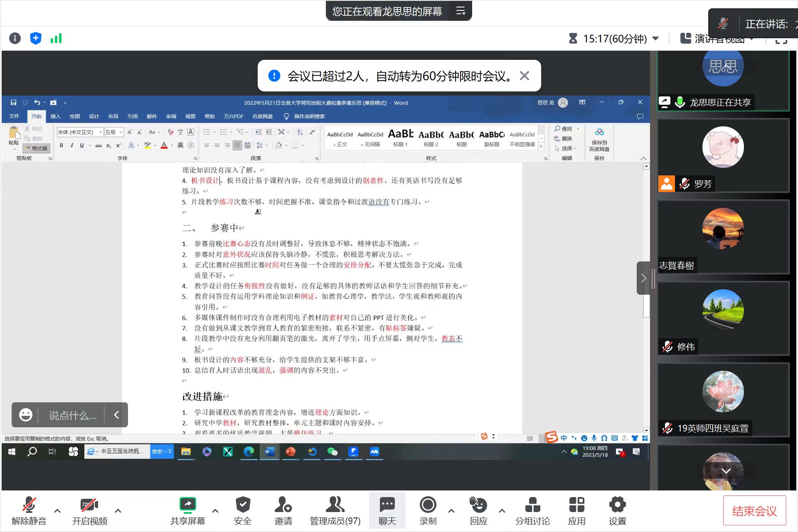Screen dimensions: 798x532
Task: Expand audio options arrow beside 解除静音
Action: [x=57, y=511]
